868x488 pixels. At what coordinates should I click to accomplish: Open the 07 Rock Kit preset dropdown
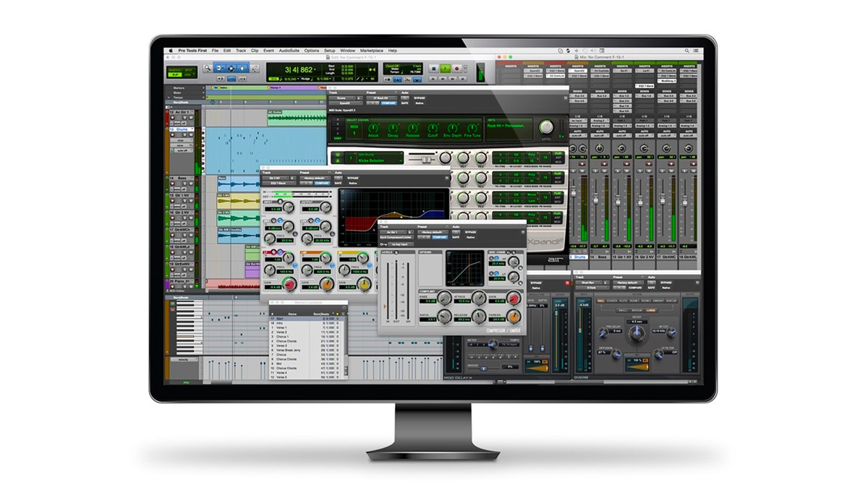(382, 98)
